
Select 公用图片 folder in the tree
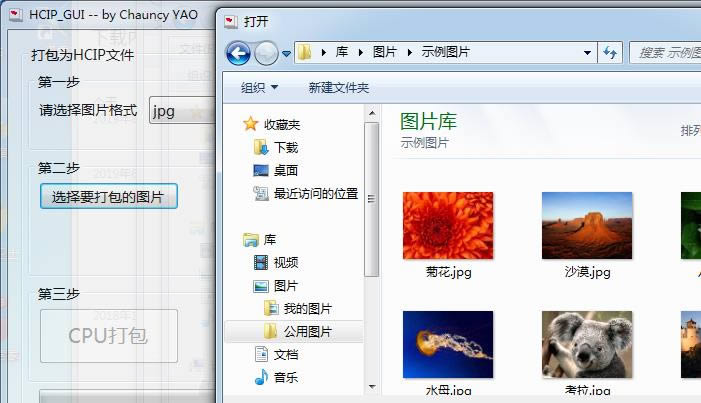[308, 332]
